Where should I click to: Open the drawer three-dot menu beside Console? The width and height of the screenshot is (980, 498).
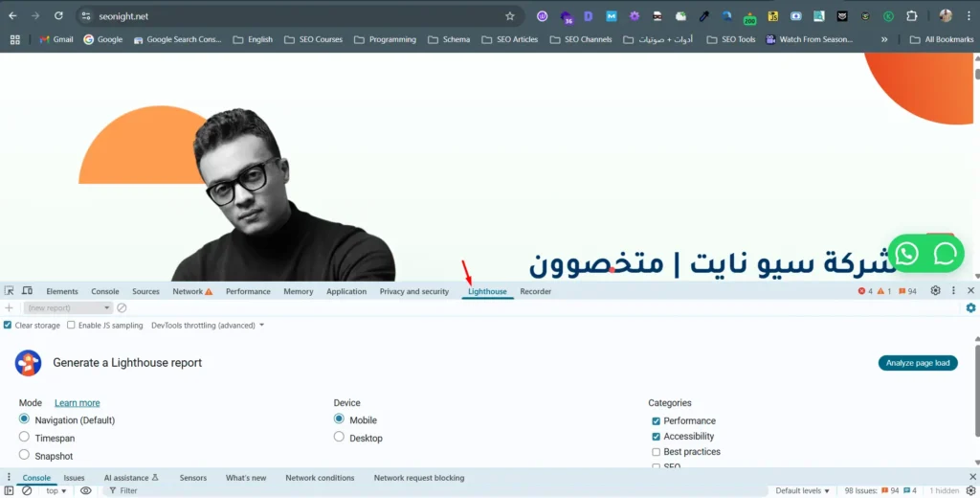coord(9,477)
